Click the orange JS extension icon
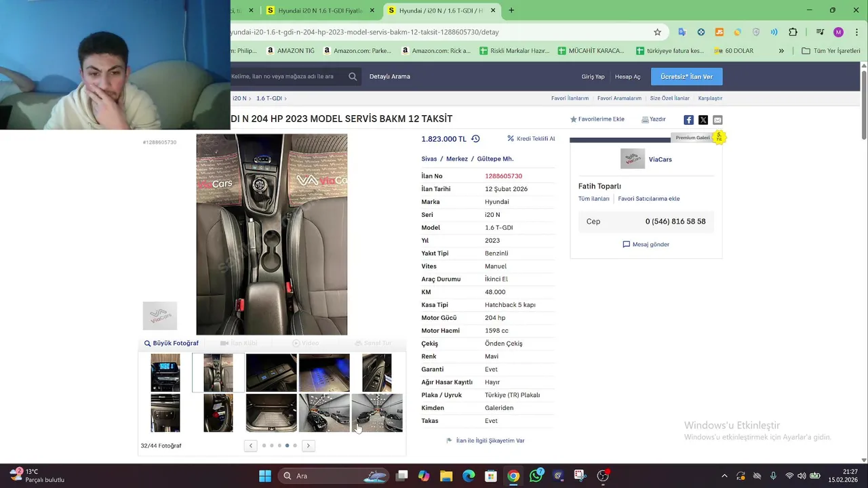Viewport: 868px width, 488px height. tap(719, 32)
